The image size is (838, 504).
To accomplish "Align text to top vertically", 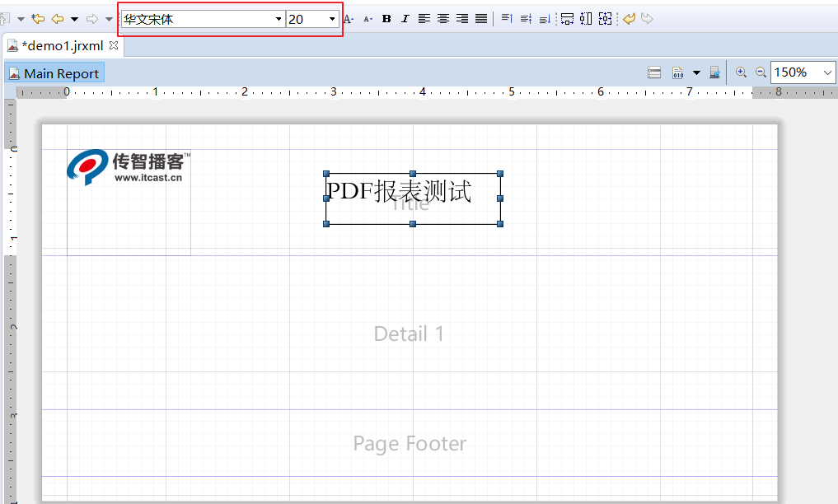I will [x=508, y=19].
